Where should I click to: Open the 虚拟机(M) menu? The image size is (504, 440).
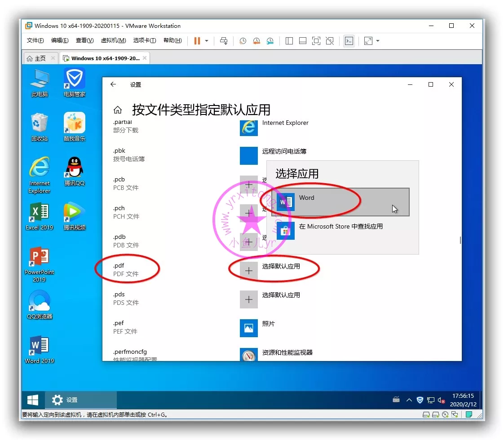click(x=113, y=40)
